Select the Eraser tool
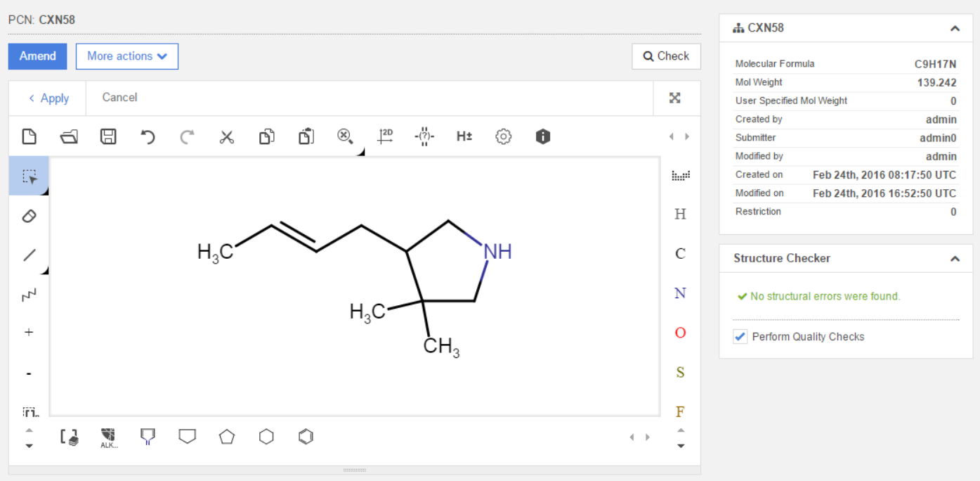This screenshot has height=481, width=980. click(x=29, y=216)
